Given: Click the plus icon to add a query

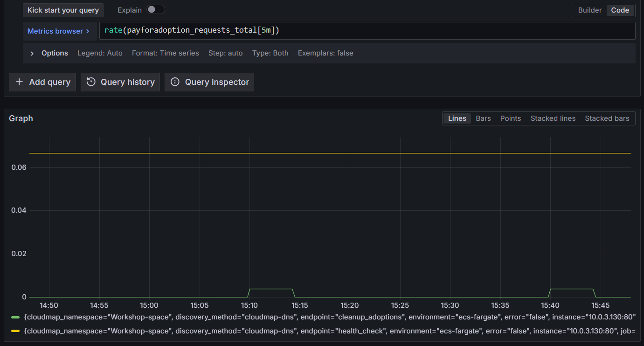Looking at the screenshot, I should (x=19, y=82).
